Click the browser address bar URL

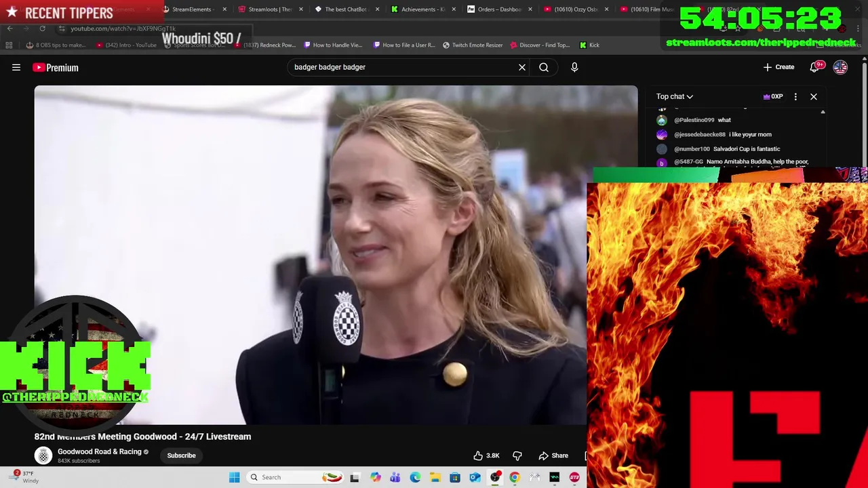pos(123,28)
